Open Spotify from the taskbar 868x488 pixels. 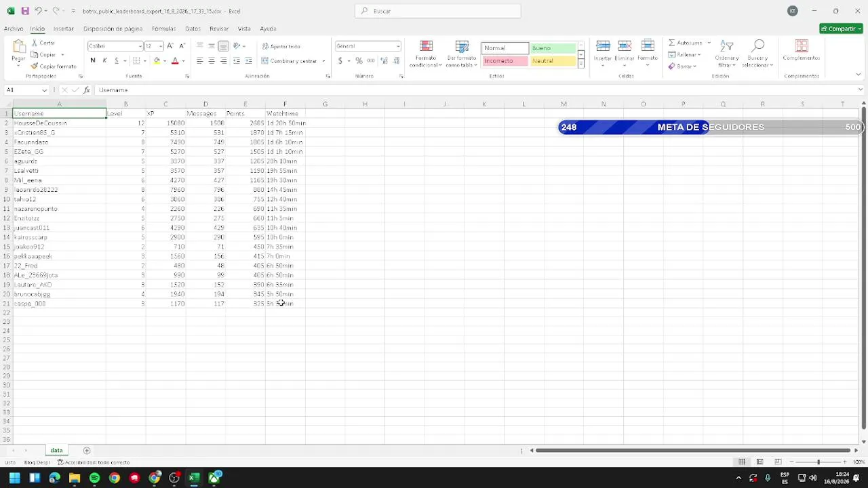click(x=94, y=478)
